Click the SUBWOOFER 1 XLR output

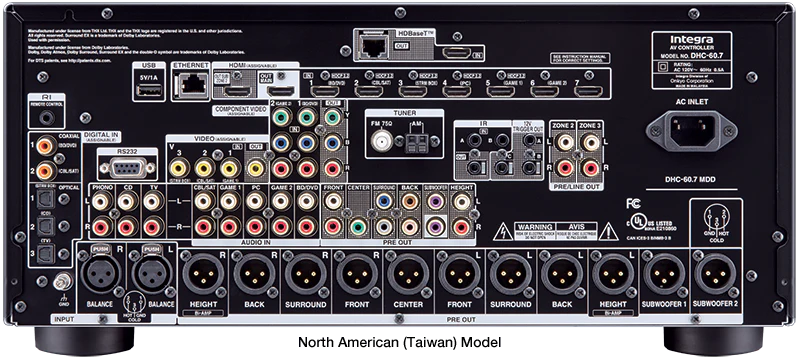[665, 274]
